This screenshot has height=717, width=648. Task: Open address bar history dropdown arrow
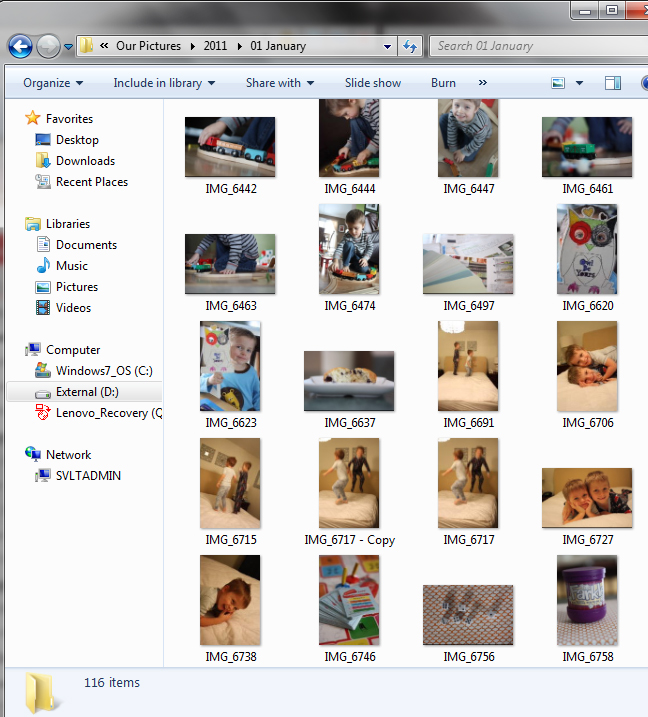[387, 47]
